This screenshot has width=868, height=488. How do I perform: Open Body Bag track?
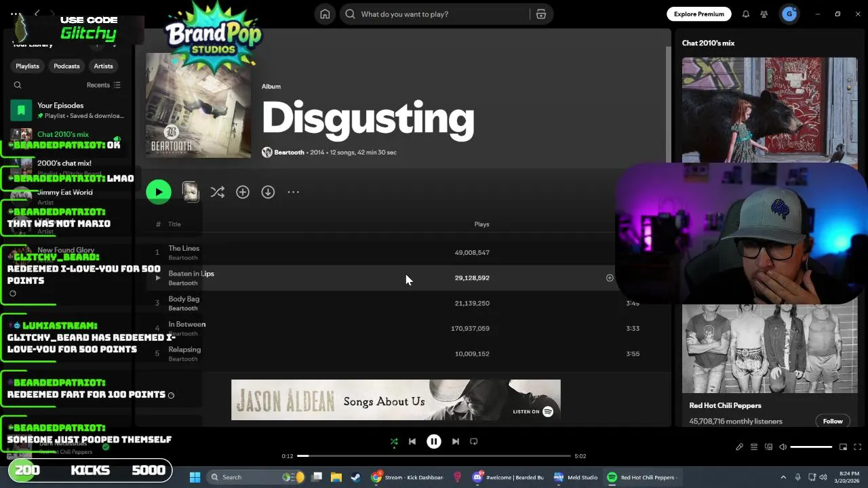pyautogui.click(x=184, y=299)
